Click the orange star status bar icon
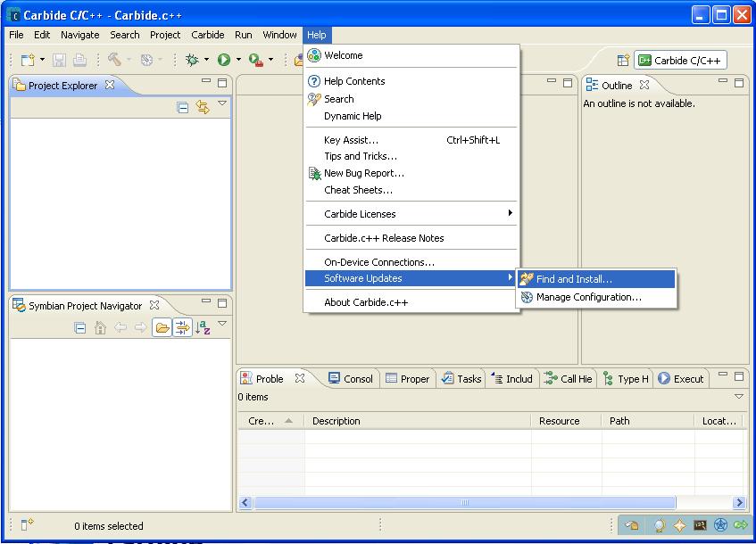Viewport: 756px width, 544px height. (x=680, y=525)
